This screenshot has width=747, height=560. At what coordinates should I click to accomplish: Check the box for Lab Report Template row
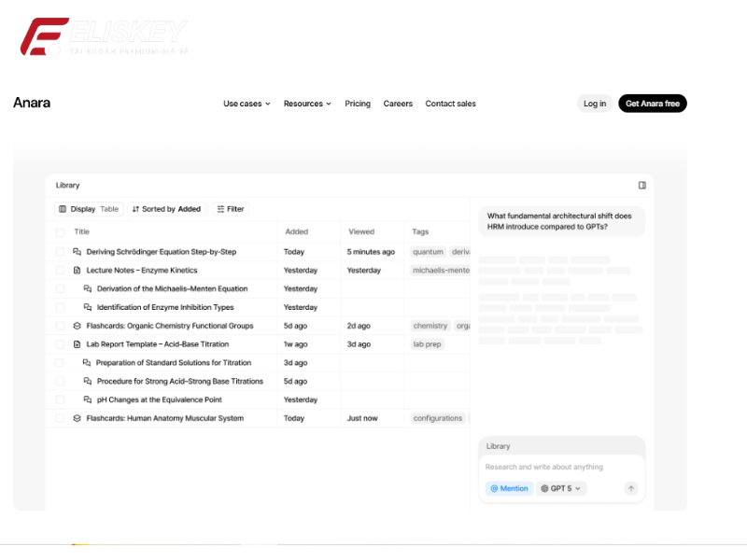(x=60, y=344)
